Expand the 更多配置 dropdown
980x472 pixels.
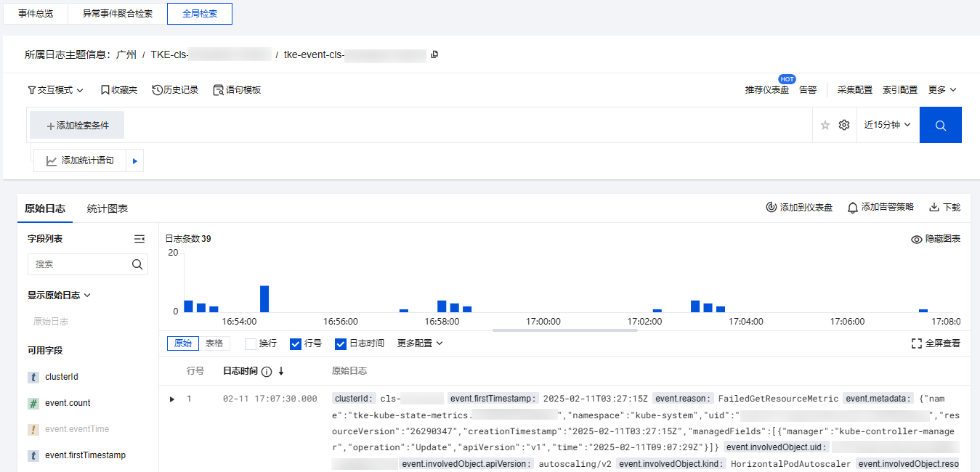pos(419,343)
